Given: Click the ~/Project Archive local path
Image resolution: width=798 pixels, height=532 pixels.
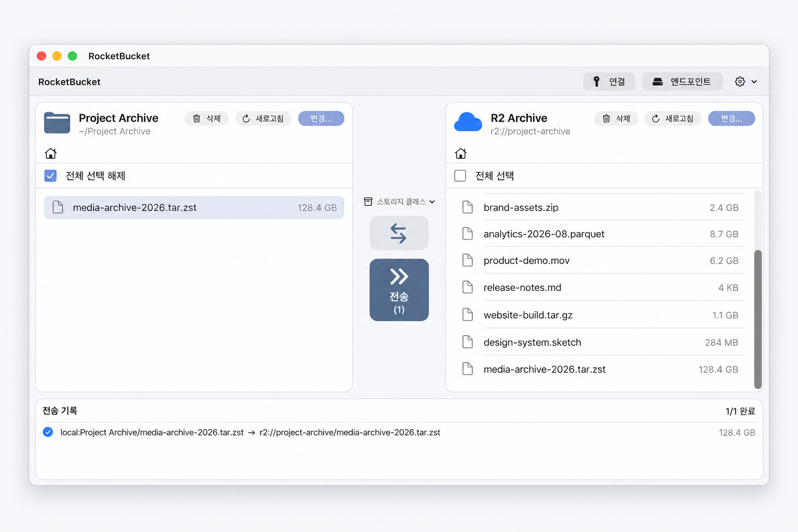Looking at the screenshot, I should pos(115,131).
